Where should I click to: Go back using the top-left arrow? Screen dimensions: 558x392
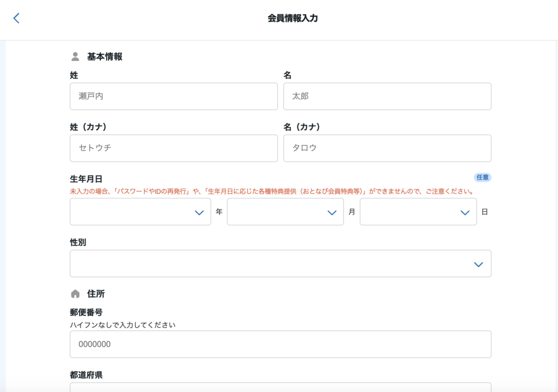[16, 19]
